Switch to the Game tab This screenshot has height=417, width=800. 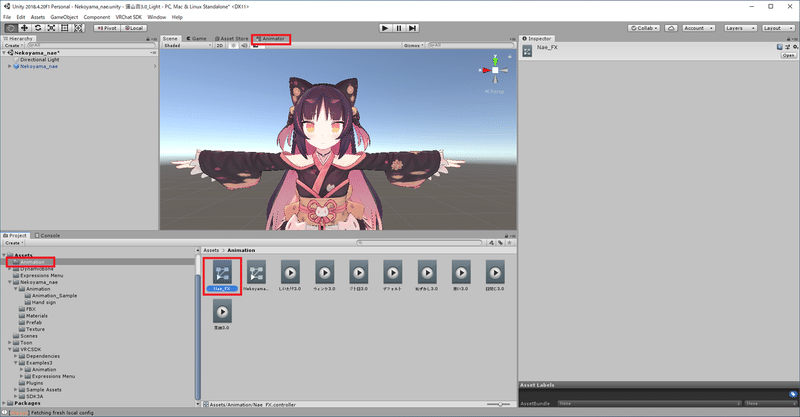196,39
